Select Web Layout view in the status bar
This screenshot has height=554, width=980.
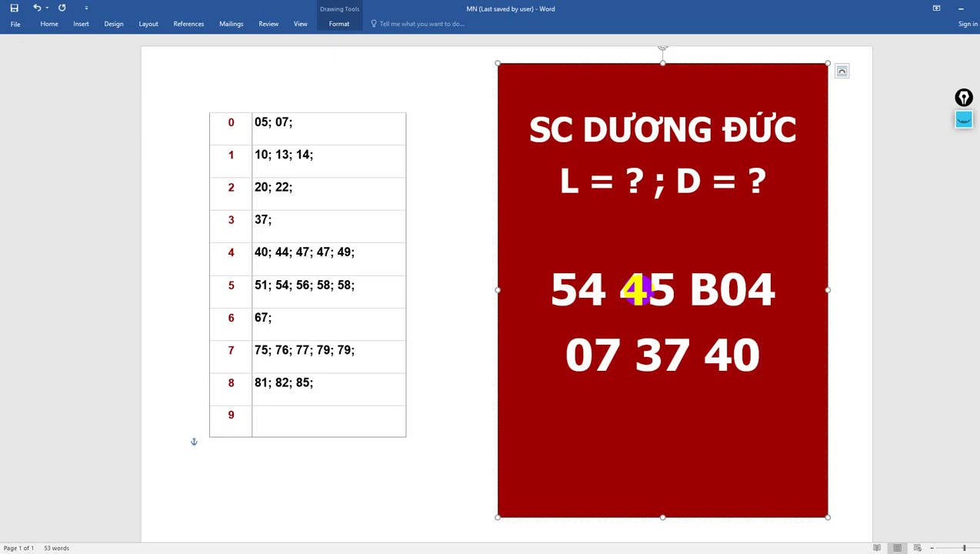(x=916, y=548)
